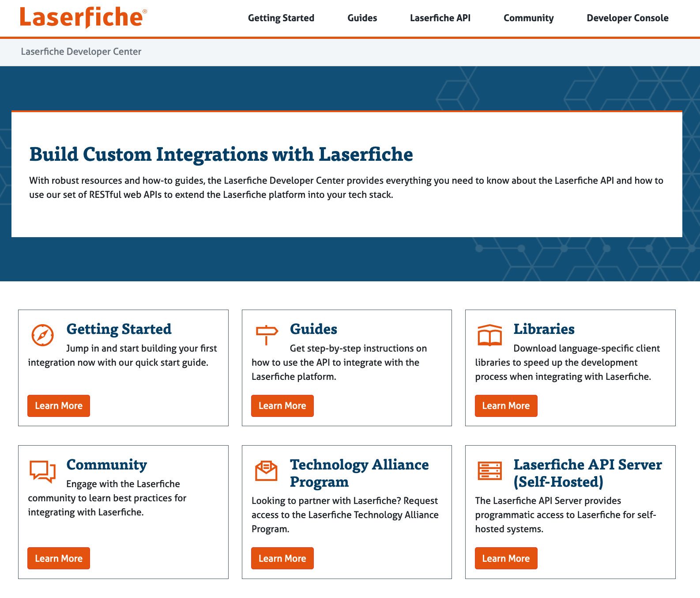700x598 pixels.
Task: Click the Guides signpost icon
Action: 267,335
